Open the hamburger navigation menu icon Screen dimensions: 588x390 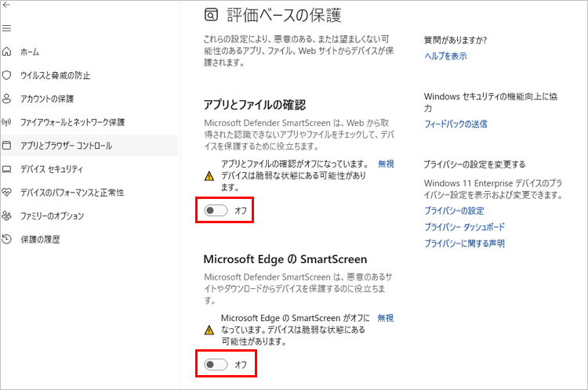[6, 28]
